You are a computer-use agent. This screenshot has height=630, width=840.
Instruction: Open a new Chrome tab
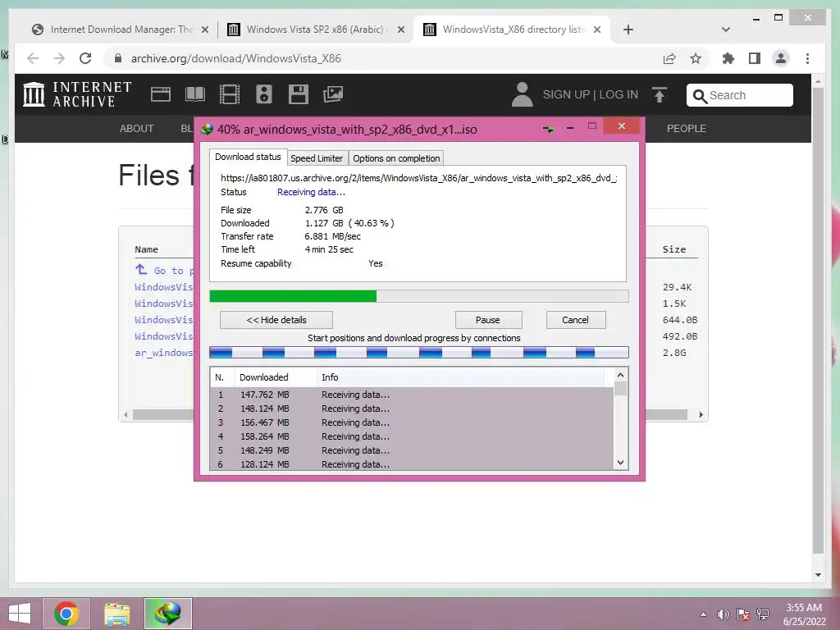[x=628, y=30]
